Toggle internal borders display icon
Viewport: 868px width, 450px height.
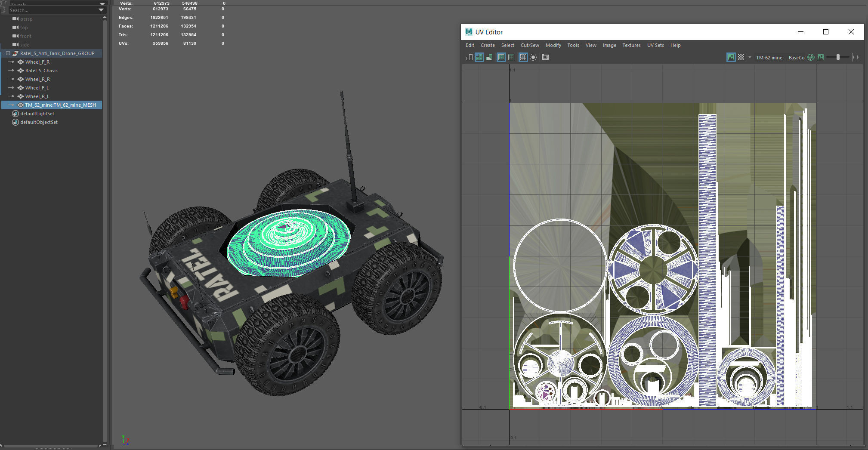(511, 57)
